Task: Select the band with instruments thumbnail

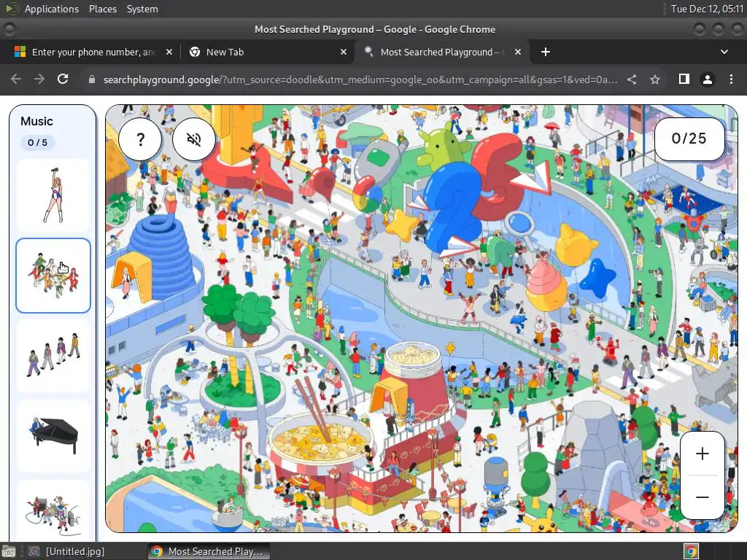Action: [53, 510]
